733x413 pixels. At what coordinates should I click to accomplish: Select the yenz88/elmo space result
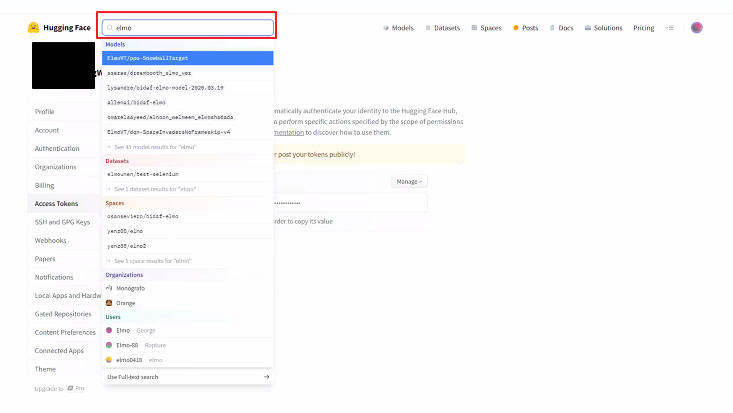click(x=188, y=231)
